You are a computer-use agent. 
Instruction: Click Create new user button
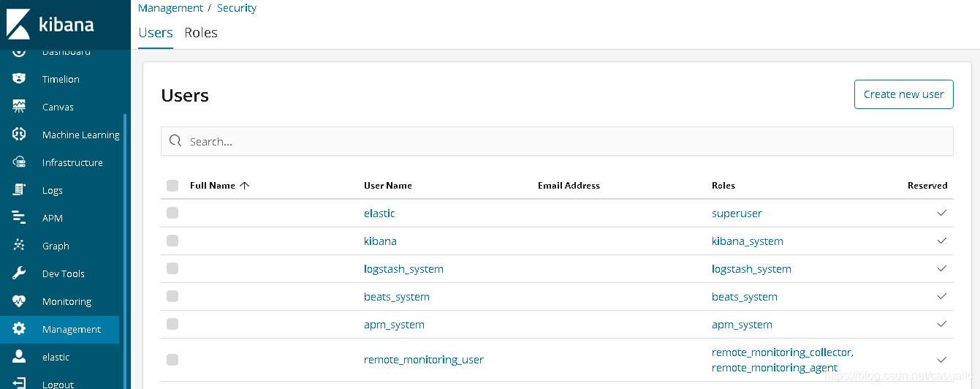904,94
